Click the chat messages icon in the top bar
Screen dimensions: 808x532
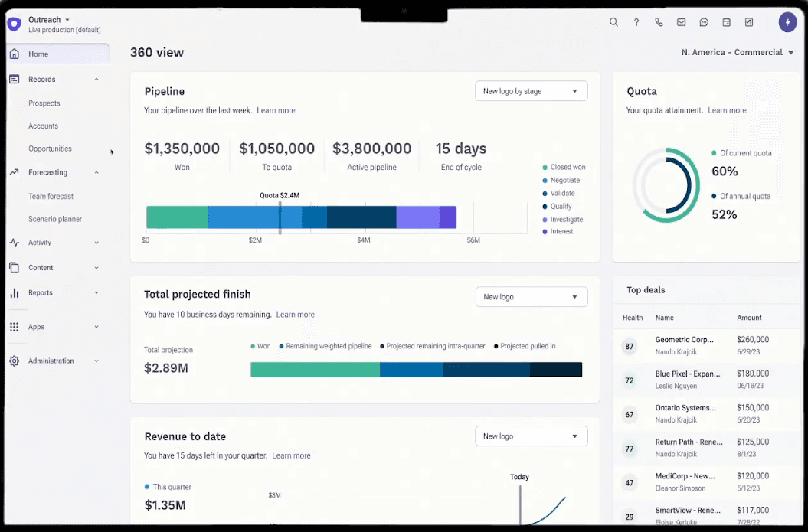pyautogui.click(x=704, y=22)
